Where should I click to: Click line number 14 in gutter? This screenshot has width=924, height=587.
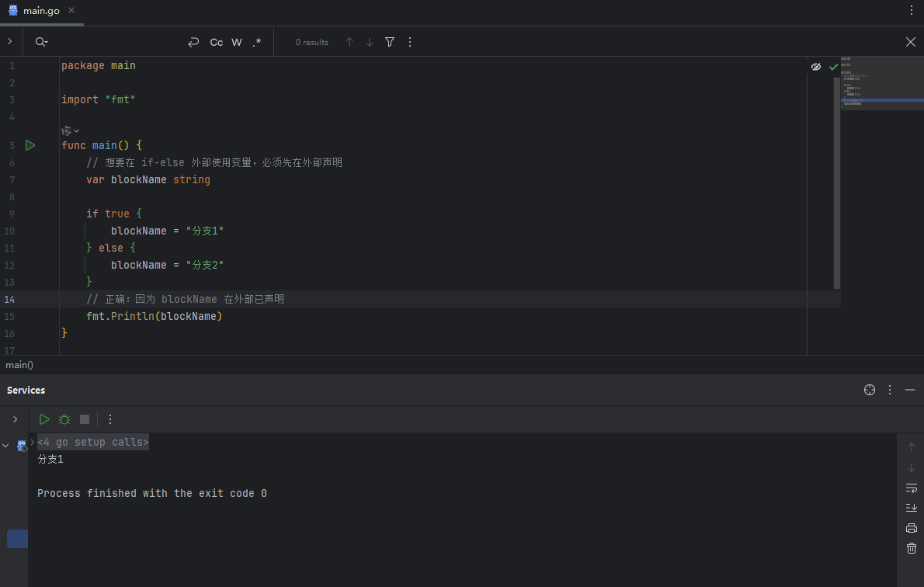9,300
